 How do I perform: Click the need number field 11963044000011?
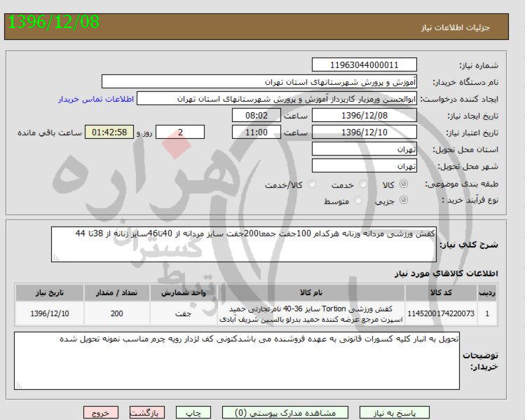(364, 65)
